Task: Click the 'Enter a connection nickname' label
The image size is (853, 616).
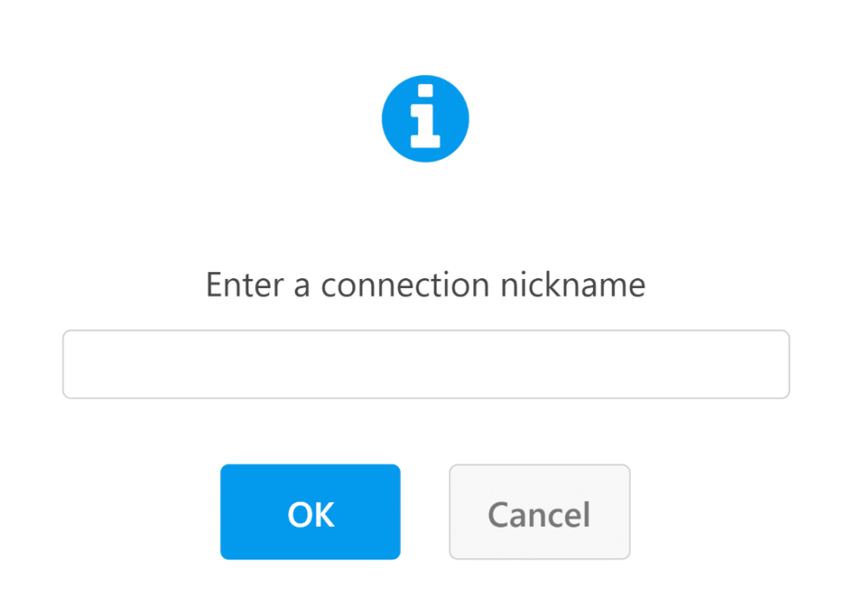Action: point(426,285)
